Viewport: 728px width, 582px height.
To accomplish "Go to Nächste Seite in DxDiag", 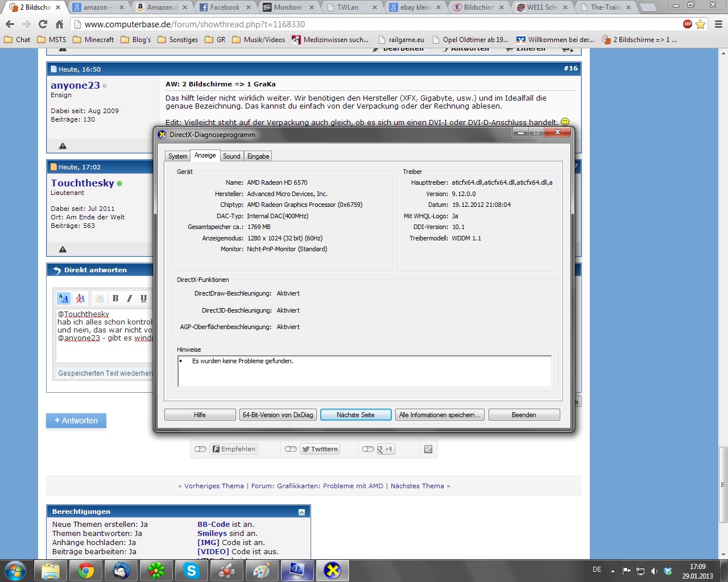I will pos(355,415).
